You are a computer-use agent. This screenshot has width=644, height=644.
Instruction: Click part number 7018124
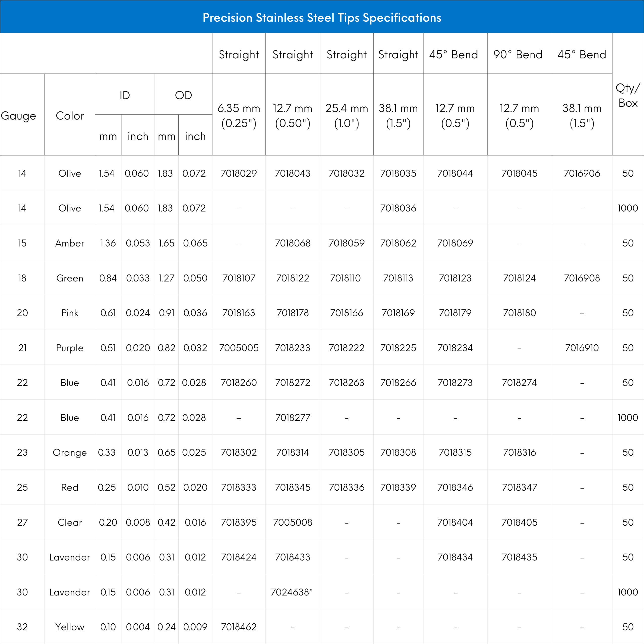(519, 278)
